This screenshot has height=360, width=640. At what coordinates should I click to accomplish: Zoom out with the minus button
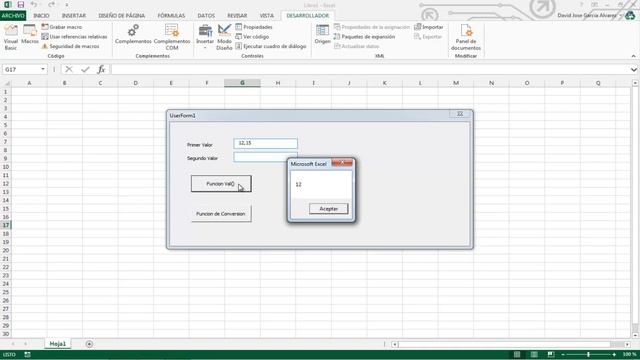coord(563,355)
